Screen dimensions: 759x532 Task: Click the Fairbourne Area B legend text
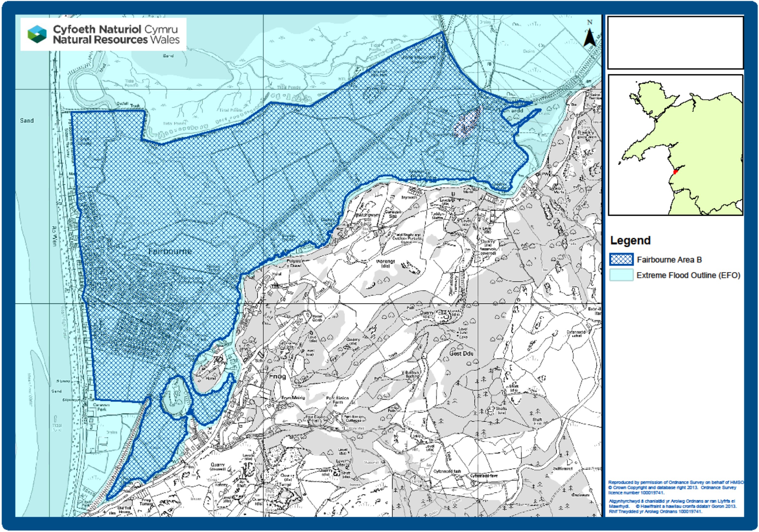[x=669, y=260]
